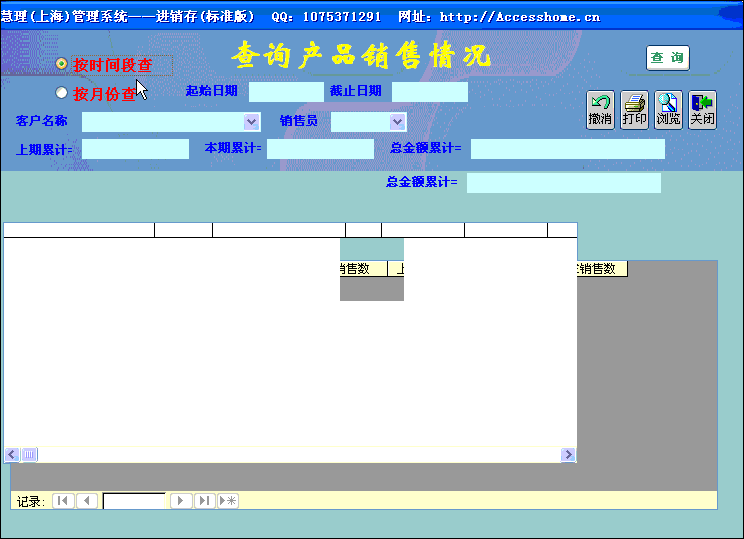This screenshot has width=744, height=539.
Task: Click the 按月份查 label text
Action: click(x=104, y=94)
